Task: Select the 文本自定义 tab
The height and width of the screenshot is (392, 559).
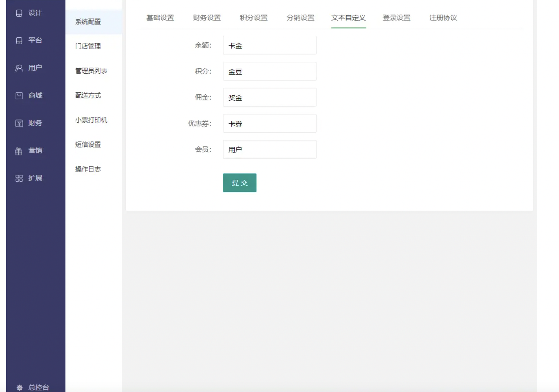Action: pyautogui.click(x=348, y=18)
